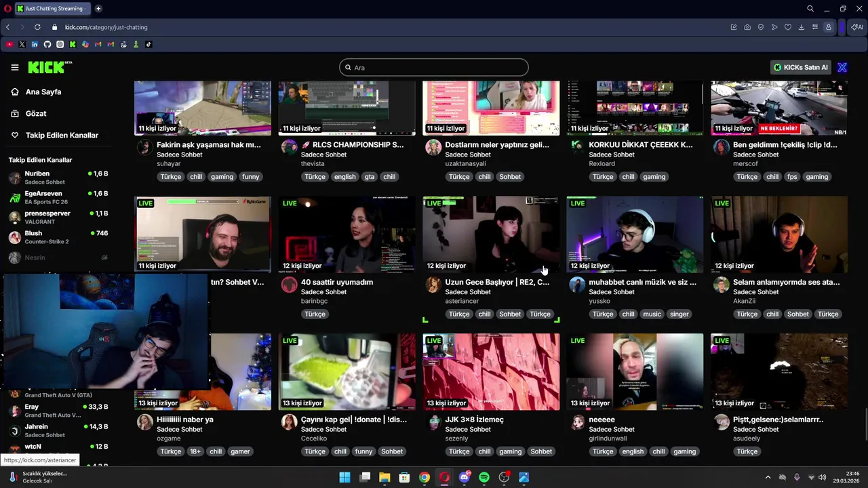The image size is (868, 488).
Task: Open the barinbgc stream thumbnail
Action: point(347,235)
